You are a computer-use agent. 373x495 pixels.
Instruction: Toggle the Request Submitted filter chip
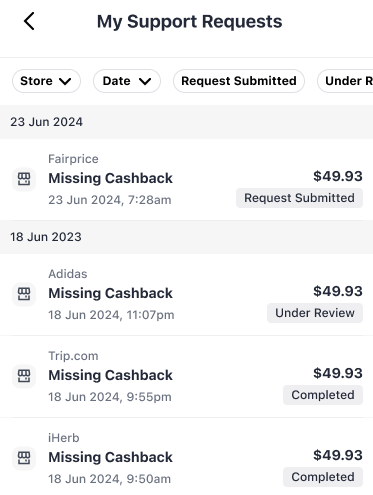point(239,81)
